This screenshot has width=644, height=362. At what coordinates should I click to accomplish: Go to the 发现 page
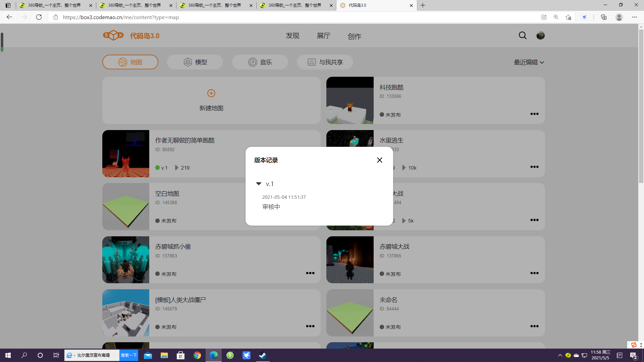coord(292,36)
